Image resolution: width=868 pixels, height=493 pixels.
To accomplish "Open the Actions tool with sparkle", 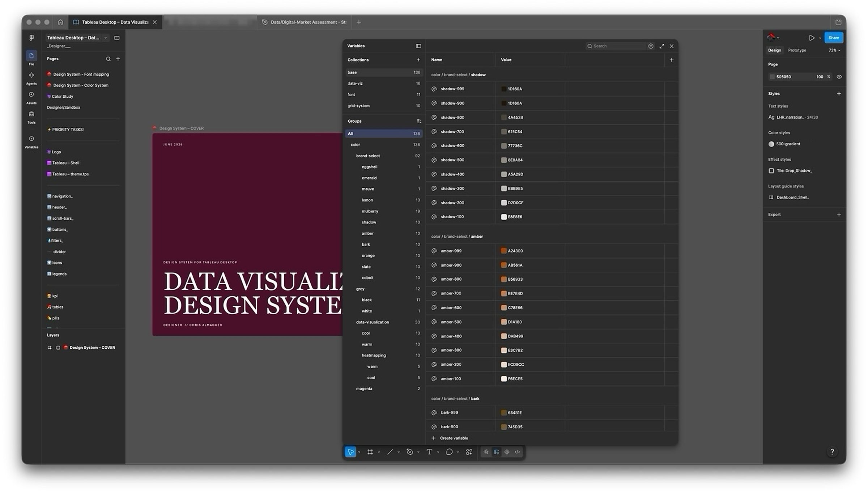I will pos(469,452).
